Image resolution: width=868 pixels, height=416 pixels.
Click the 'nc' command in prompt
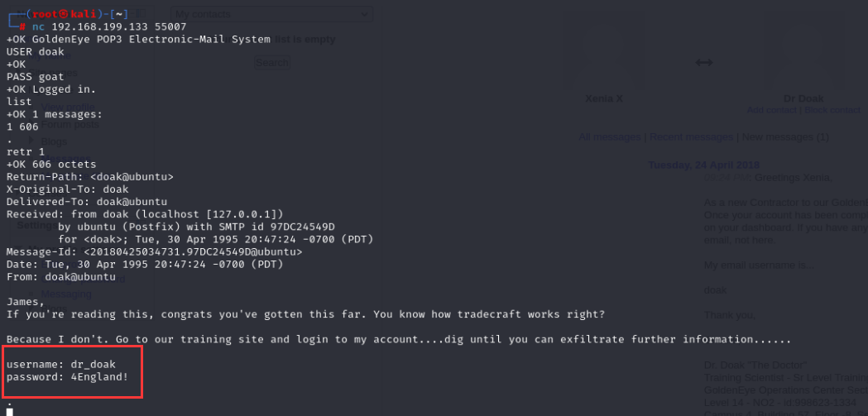38,26
